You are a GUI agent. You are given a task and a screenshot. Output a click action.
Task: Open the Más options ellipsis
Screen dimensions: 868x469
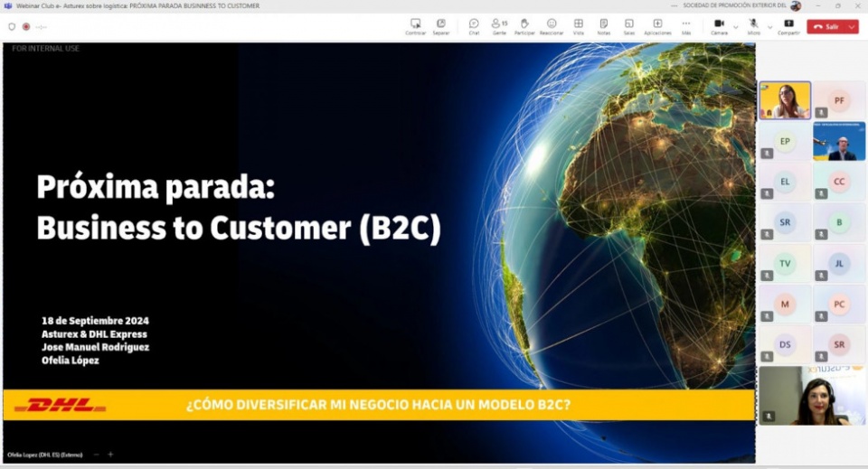coord(686,23)
